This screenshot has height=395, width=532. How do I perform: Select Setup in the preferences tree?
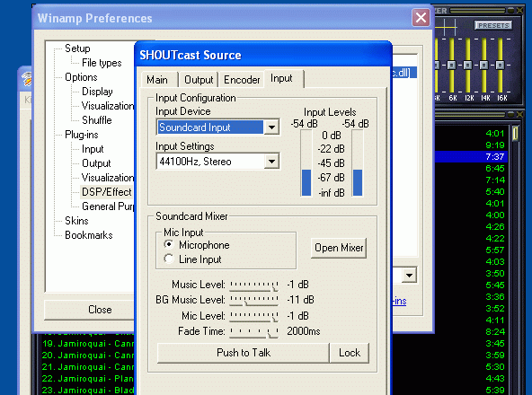click(77, 48)
